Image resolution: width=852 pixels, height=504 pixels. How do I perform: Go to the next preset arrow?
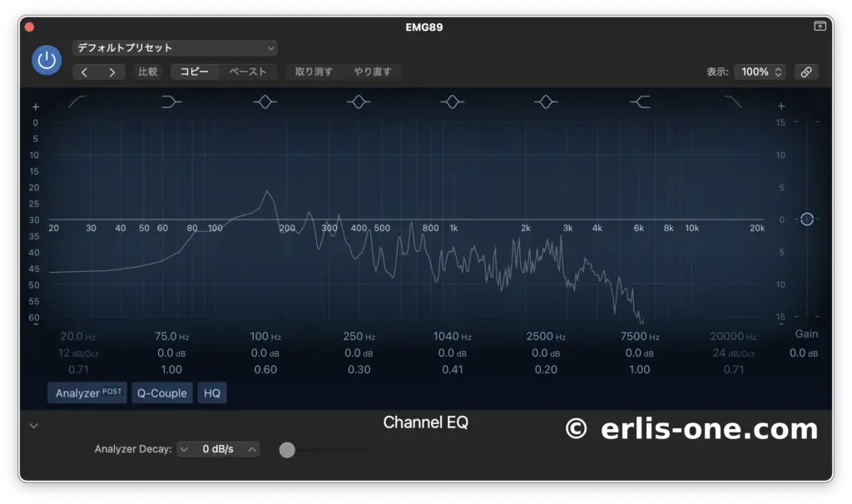(x=111, y=72)
